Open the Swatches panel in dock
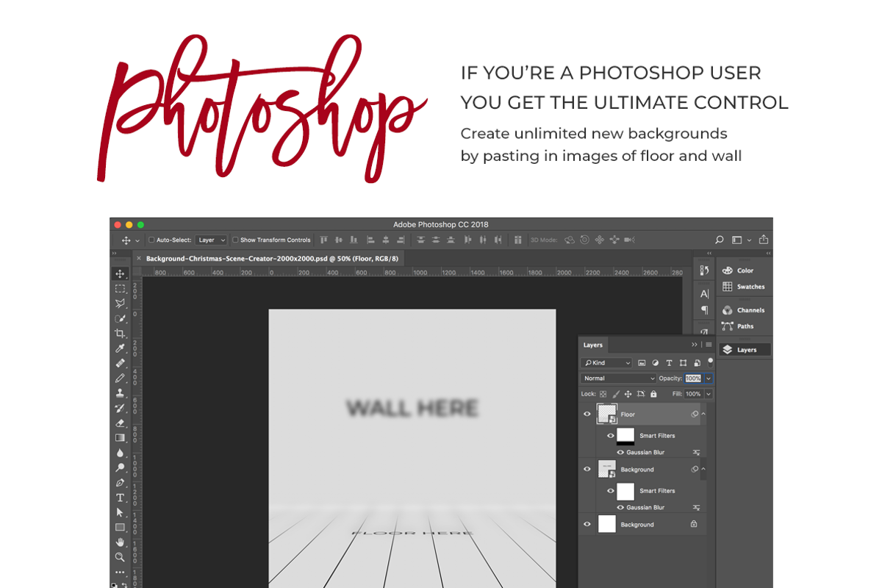Screen dimensions: 882x588 [x=745, y=287]
